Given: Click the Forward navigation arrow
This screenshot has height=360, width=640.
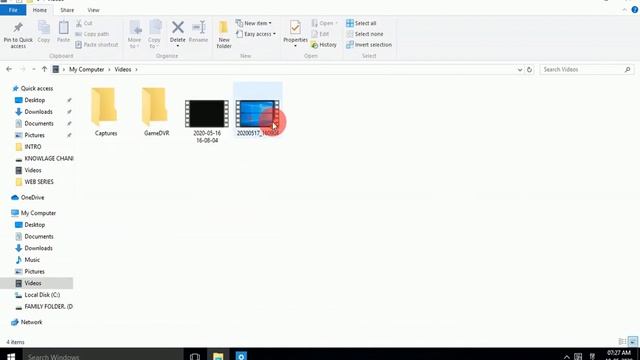Looking at the screenshot, I should click(x=22, y=69).
